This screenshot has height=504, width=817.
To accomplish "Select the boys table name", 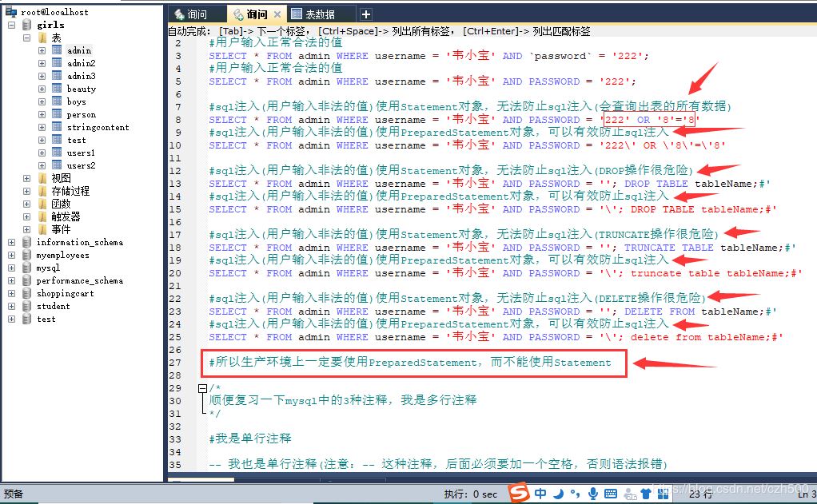I will [76, 101].
